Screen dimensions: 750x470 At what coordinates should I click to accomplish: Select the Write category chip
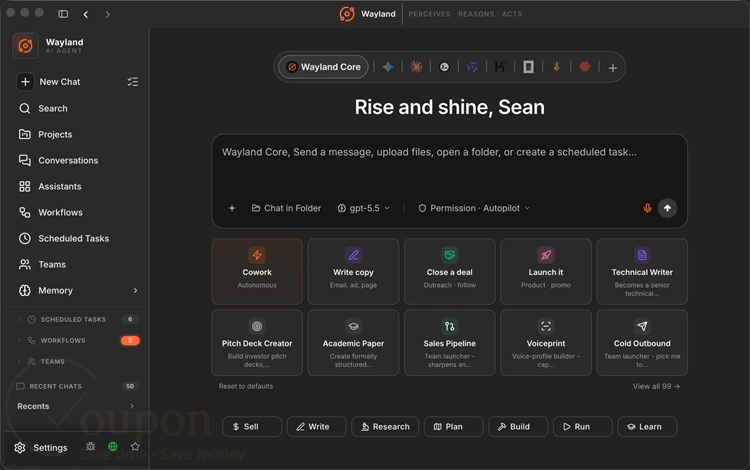pyautogui.click(x=316, y=426)
